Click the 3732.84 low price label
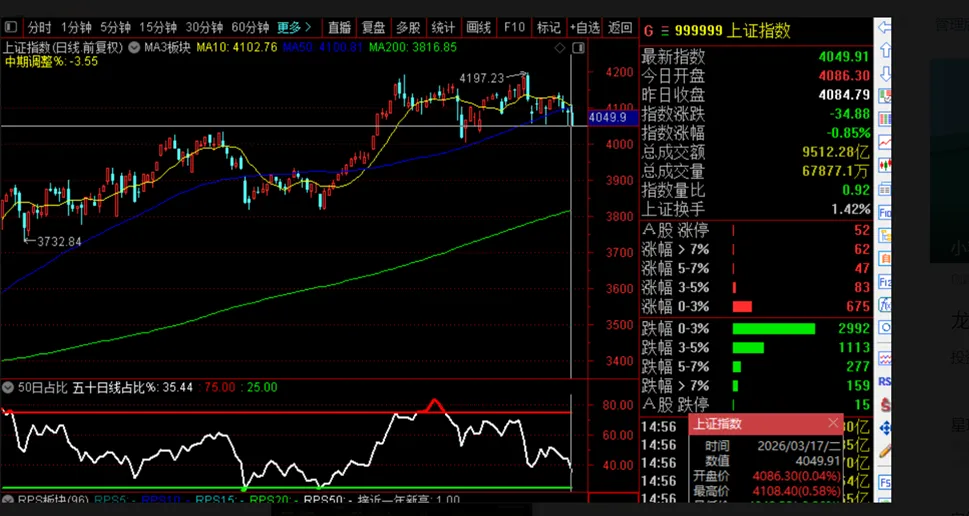The image size is (969, 516). (x=59, y=242)
